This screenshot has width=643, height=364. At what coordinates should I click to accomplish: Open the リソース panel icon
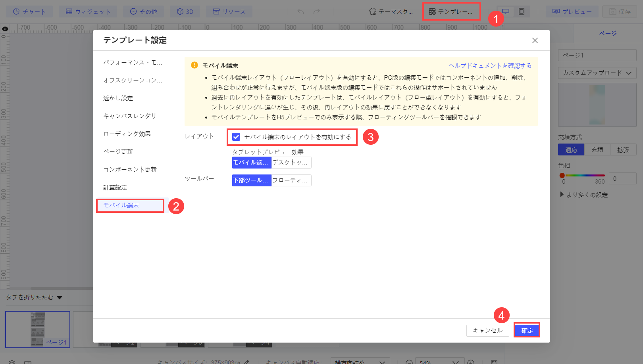229,11
